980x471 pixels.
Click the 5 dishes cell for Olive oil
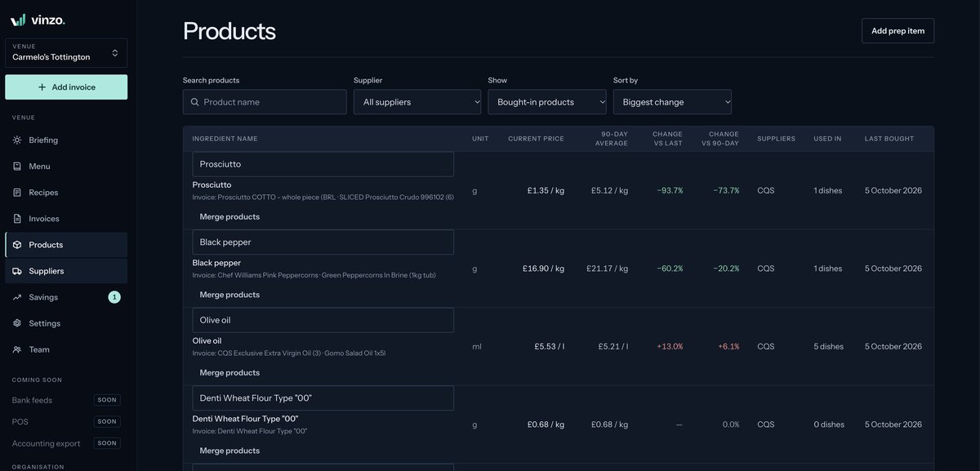[x=828, y=346]
